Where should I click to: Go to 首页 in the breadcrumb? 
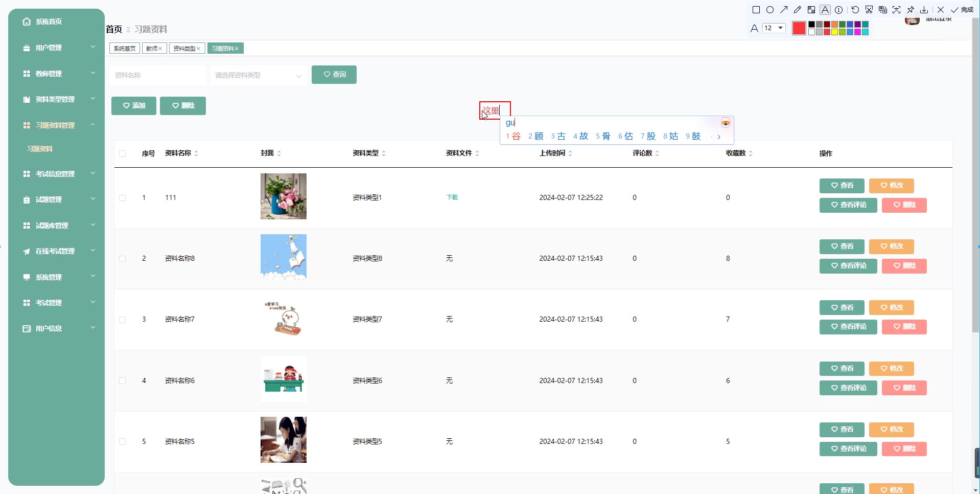pos(114,30)
